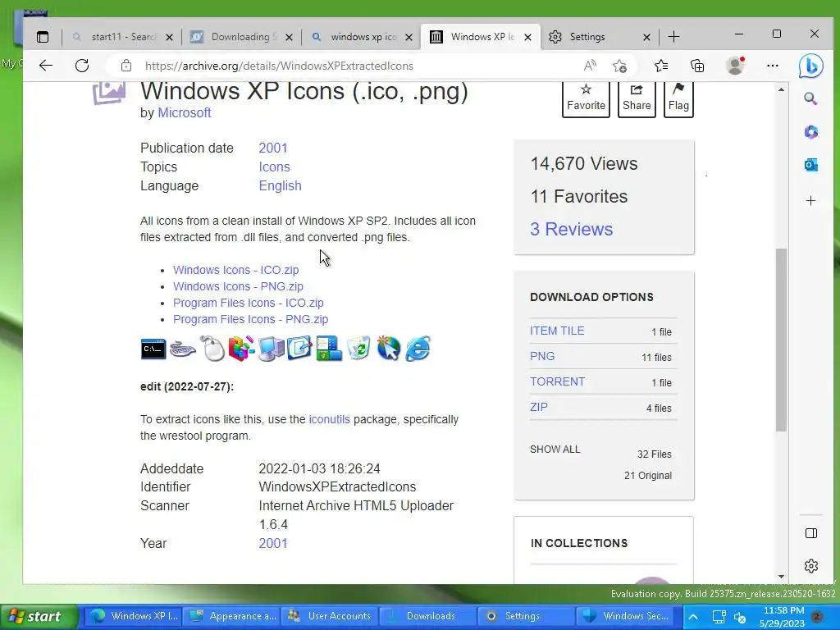Viewport: 840px width, 630px height.
Task: Open Downloads taskbar item
Action: [x=427, y=617]
